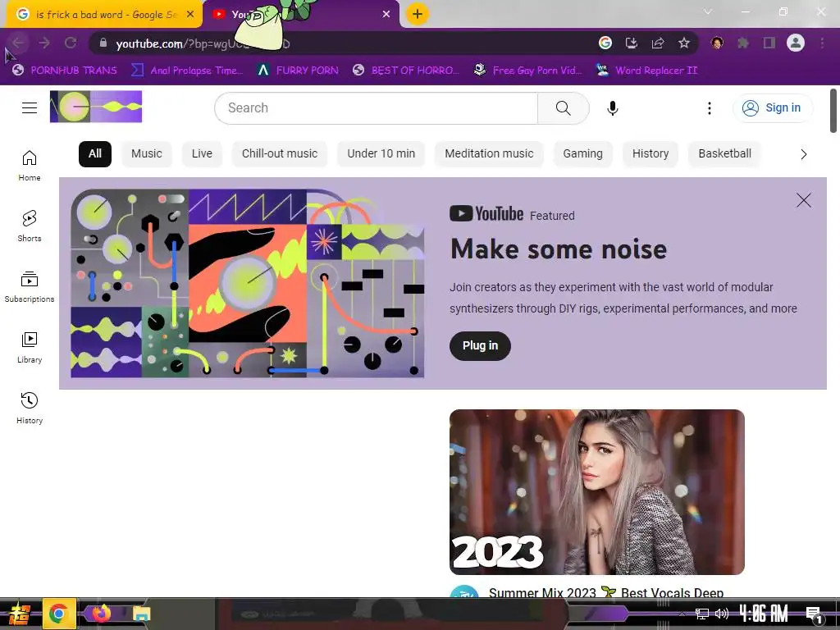
Task: Click the Google icon in address bar
Action: click(605, 43)
